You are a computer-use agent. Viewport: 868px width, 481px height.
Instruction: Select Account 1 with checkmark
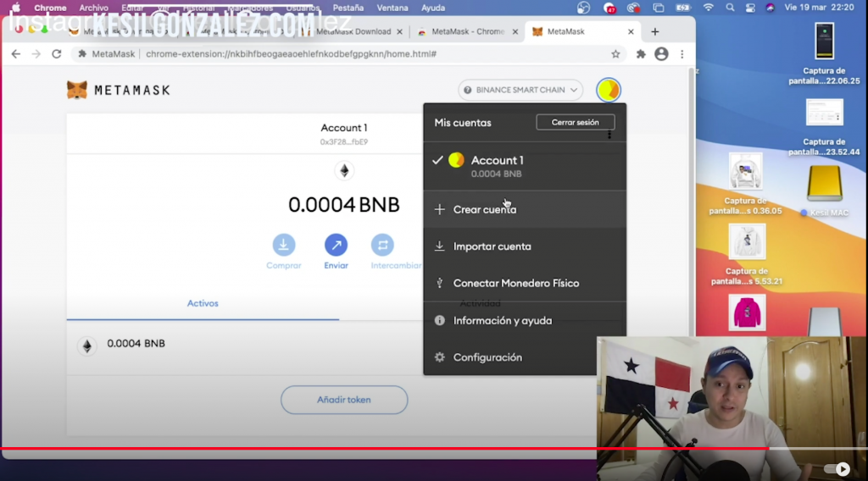pos(497,166)
